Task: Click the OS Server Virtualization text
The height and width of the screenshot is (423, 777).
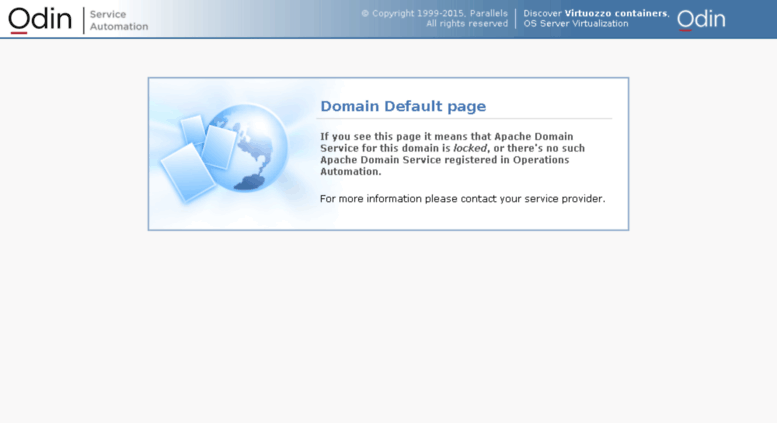Action: 576,24
